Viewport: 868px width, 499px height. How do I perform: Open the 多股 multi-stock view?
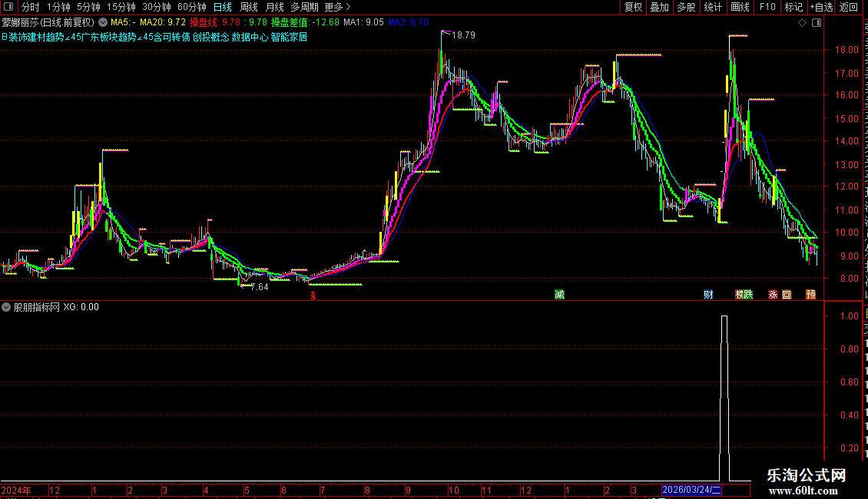686,7
